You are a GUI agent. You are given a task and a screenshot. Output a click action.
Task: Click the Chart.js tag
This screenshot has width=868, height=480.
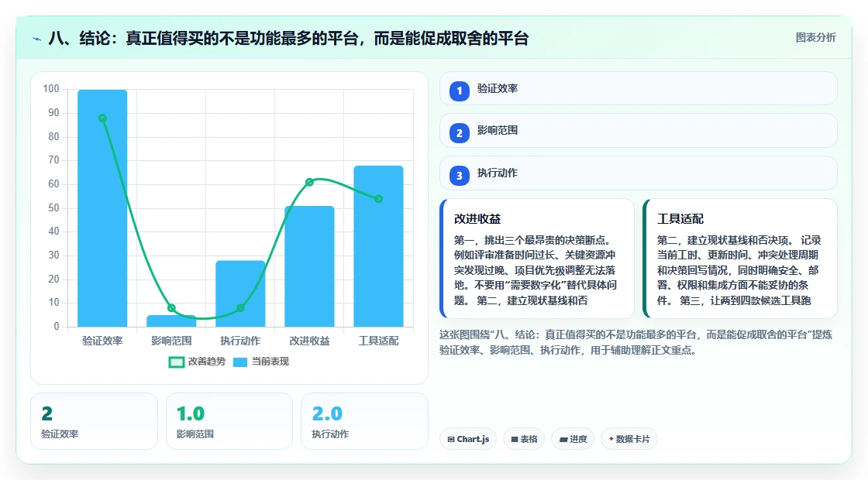tap(468, 439)
